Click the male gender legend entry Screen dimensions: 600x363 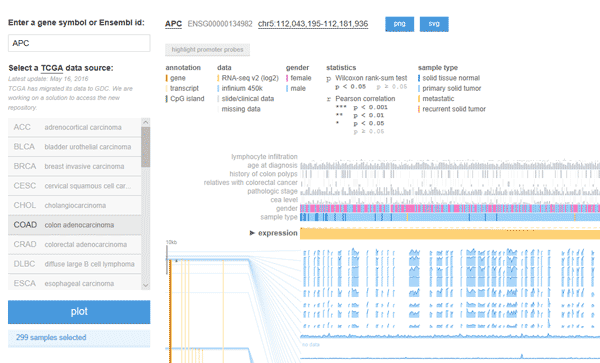[296, 88]
